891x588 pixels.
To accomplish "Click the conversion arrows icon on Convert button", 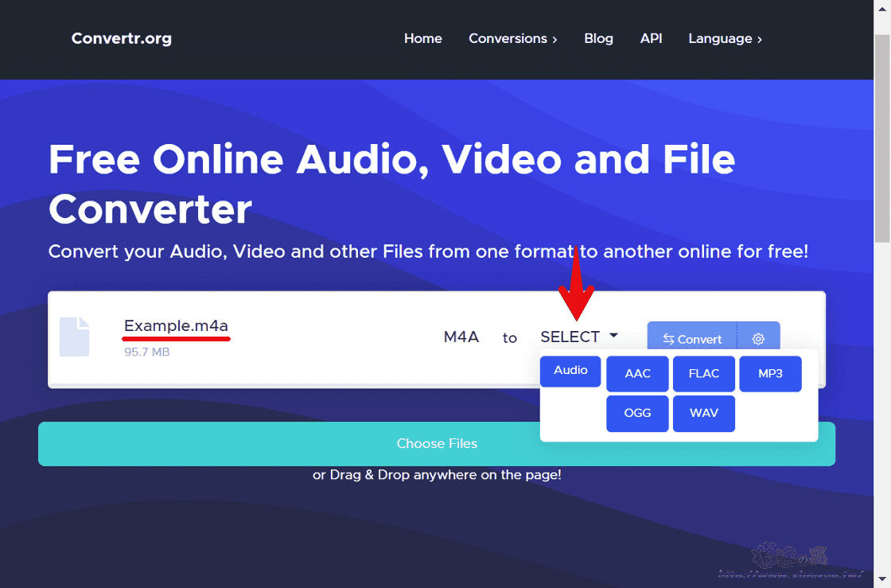I will coord(671,339).
